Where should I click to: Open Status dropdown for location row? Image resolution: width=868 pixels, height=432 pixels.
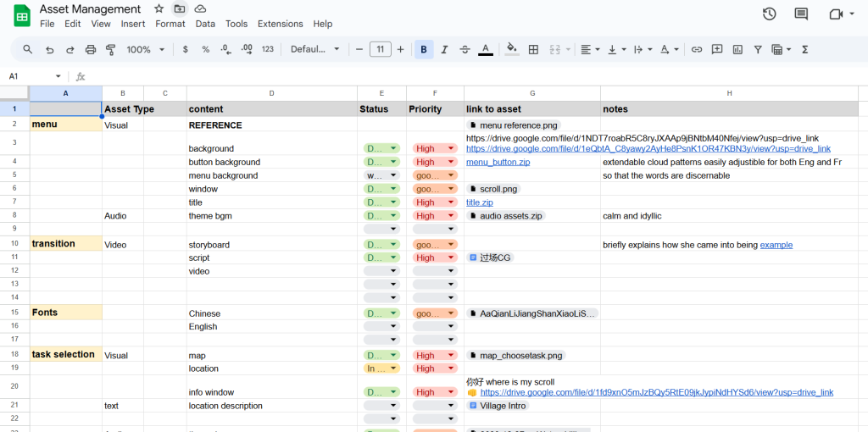pos(381,368)
